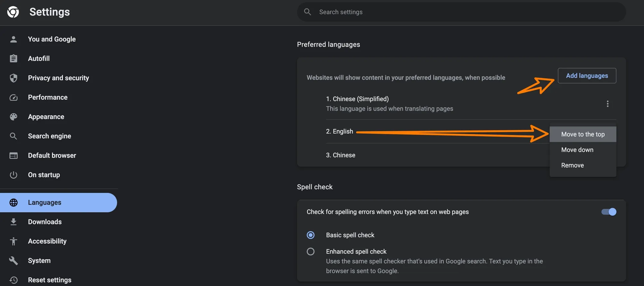Select Move down from context menu
This screenshot has width=644, height=286.
(577, 150)
